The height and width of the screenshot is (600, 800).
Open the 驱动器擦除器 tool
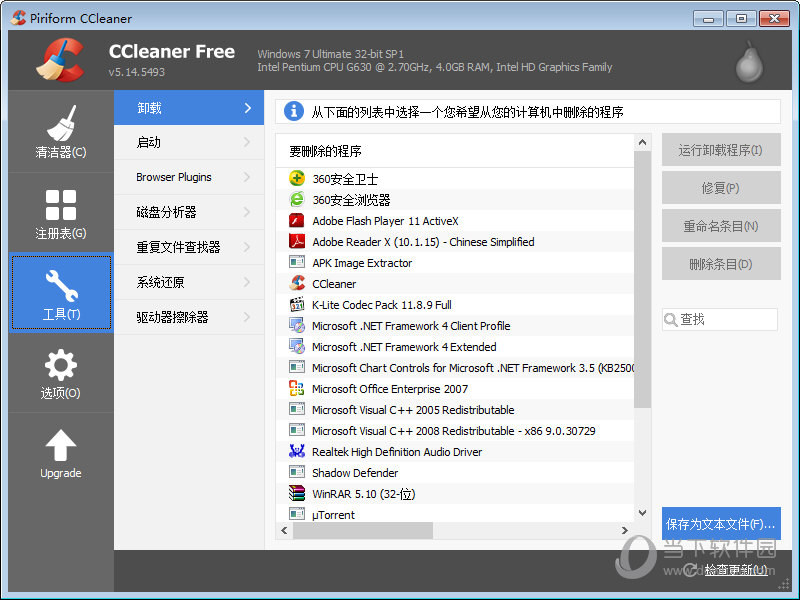[189, 317]
